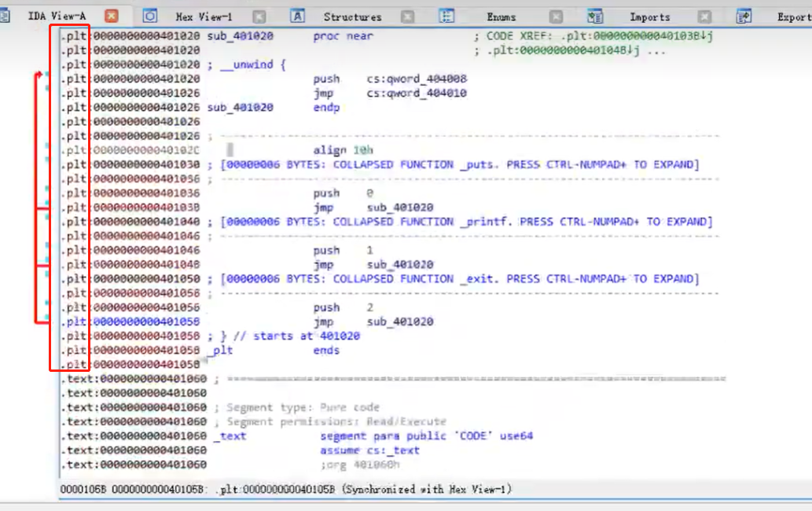Viewport: 812px width, 511px height.
Task: Click the ';org 401060h' line
Action: click(x=360, y=465)
